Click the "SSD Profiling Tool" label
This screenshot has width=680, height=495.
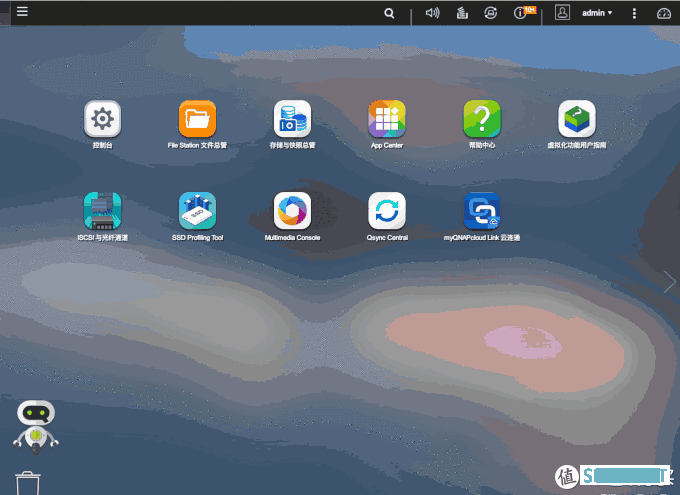pyautogui.click(x=197, y=237)
